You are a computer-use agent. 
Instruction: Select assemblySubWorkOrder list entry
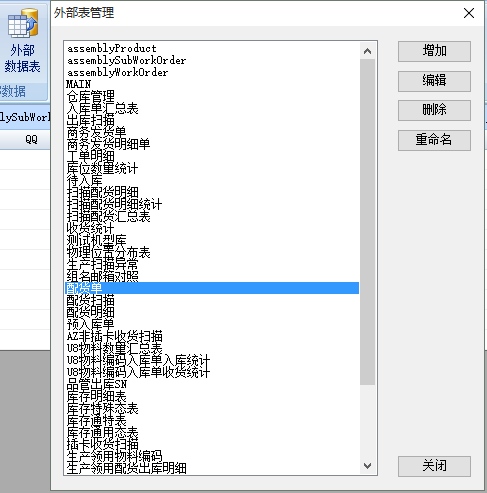[x=126, y=61]
